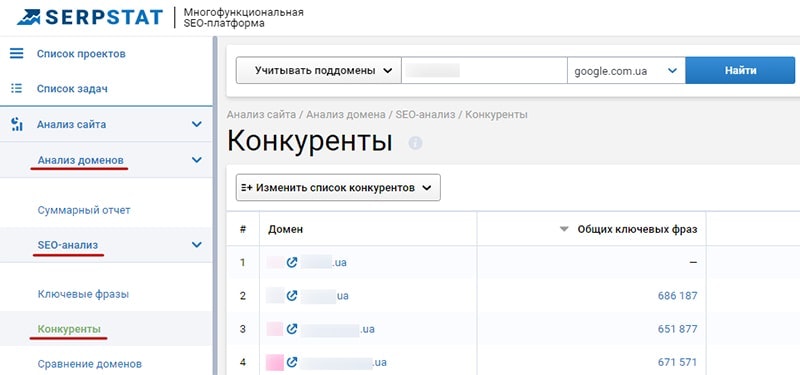Open domain link in row 3
The width and height of the screenshot is (800, 375).
click(x=337, y=329)
